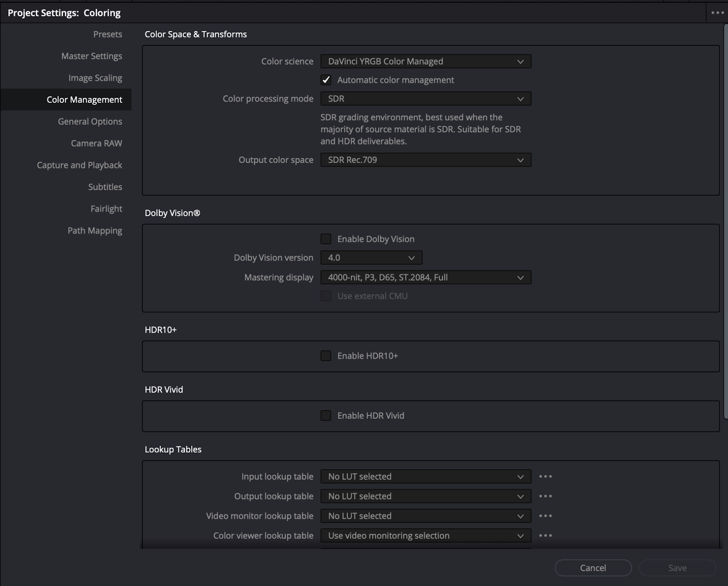Click the Dolby Vision® section heading
728x586 pixels.
pyautogui.click(x=172, y=213)
